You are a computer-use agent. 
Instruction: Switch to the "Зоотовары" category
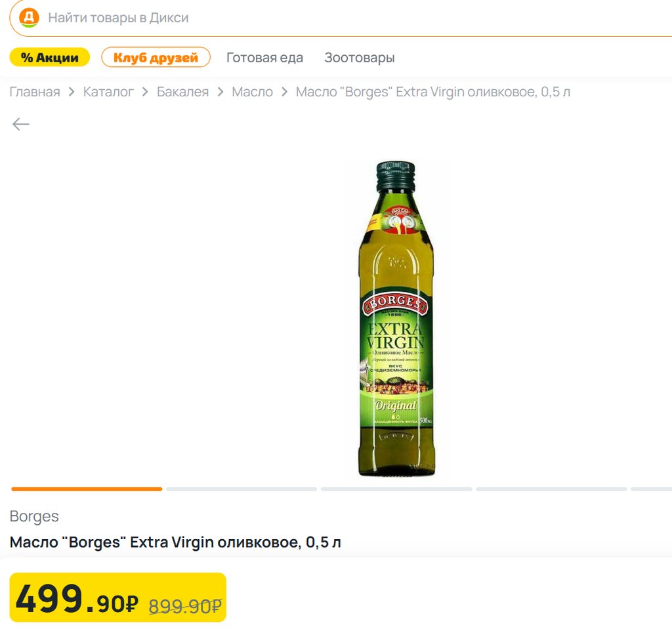click(359, 58)
